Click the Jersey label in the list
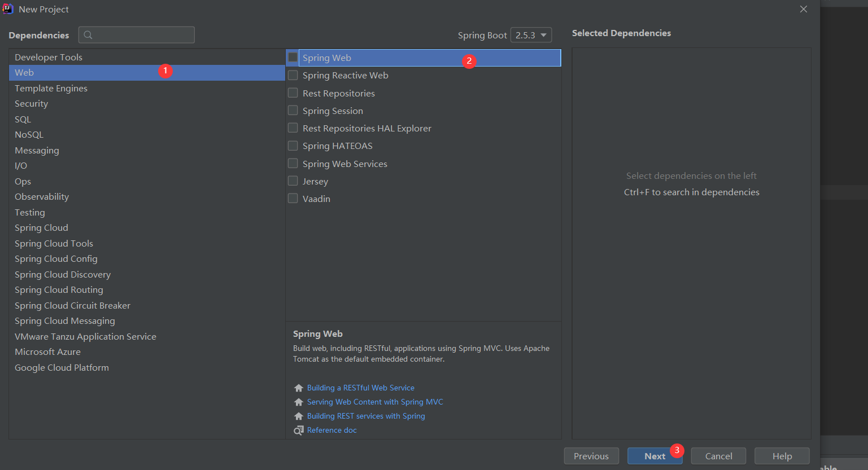This screenshot has height=470, width=868. tap(315, 182)
